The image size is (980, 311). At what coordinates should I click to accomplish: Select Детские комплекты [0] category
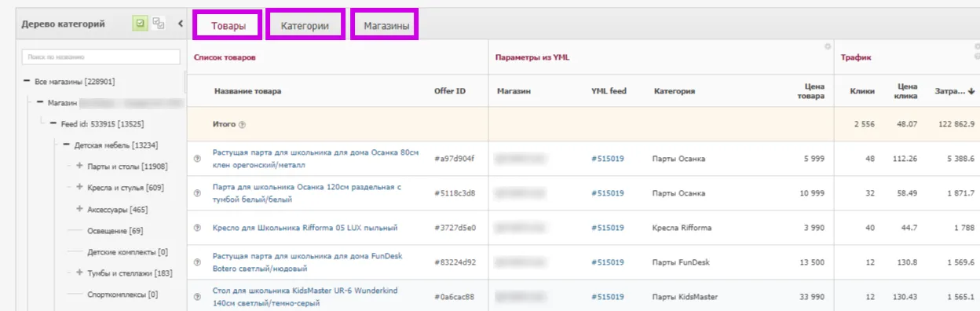tap(128, 251)
